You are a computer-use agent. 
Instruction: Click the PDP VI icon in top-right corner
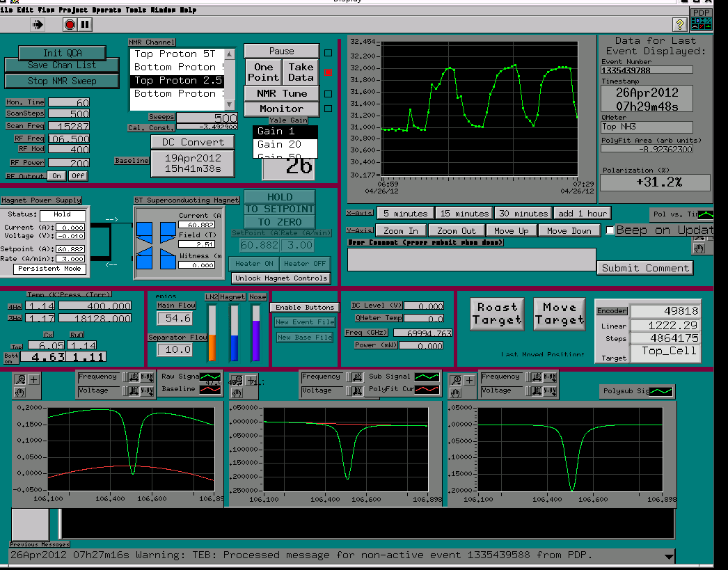click(701, 19)
